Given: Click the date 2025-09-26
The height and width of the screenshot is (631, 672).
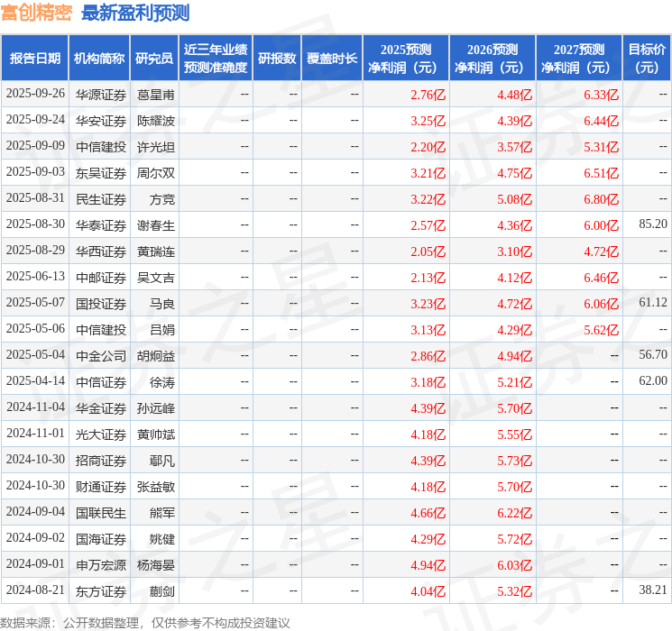Looking at the screenshot, I should coord(35,94).
